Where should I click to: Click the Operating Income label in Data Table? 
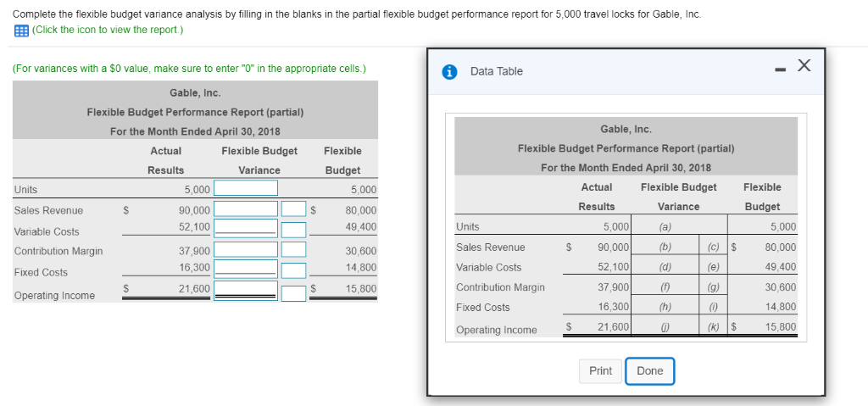tap(497, 330)
